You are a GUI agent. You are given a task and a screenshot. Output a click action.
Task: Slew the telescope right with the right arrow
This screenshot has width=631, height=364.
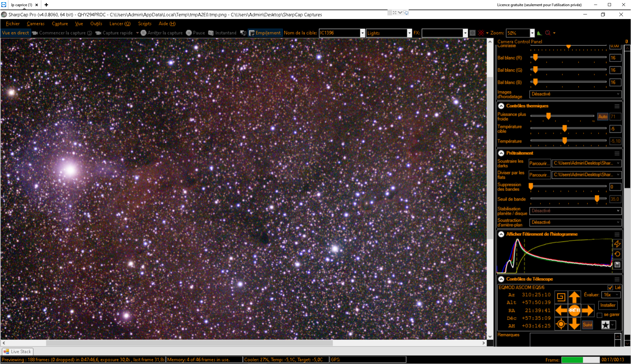coord(588,310)
